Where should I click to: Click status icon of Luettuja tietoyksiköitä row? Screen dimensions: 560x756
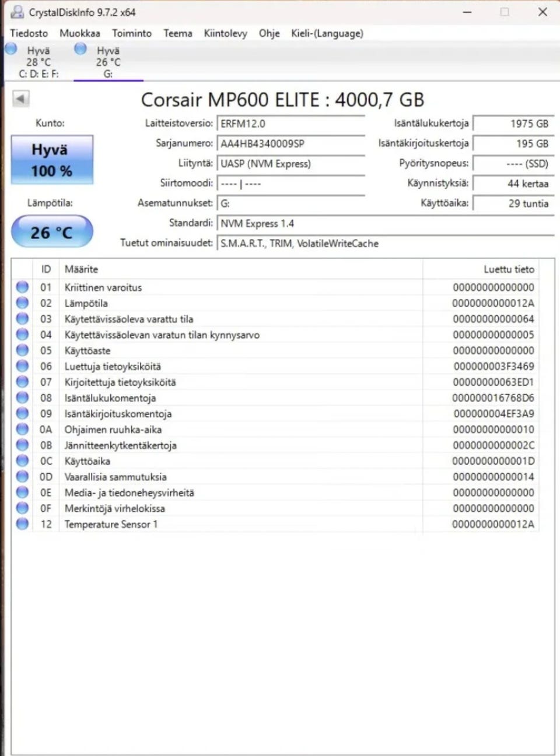tap(22, 365)
